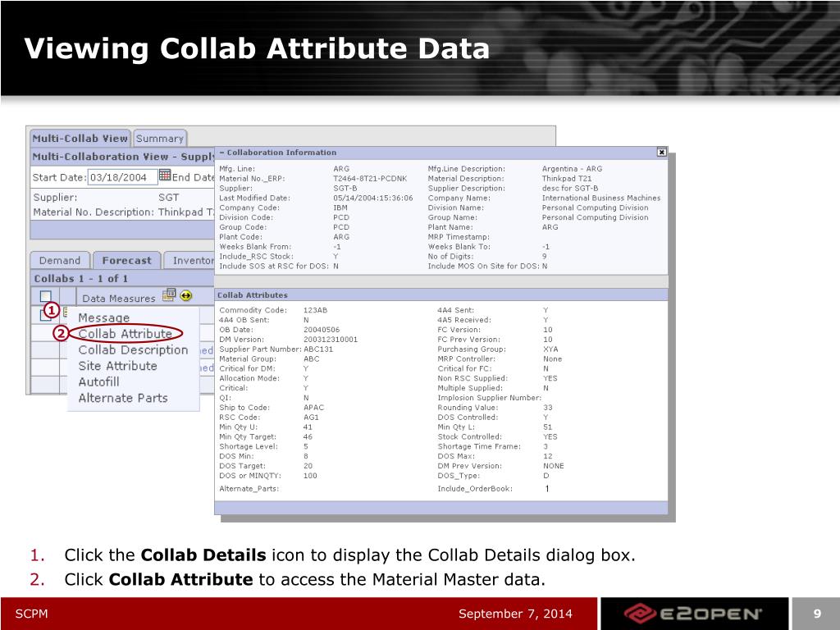Click the Implosion Supplier Number label

(489, 398)
